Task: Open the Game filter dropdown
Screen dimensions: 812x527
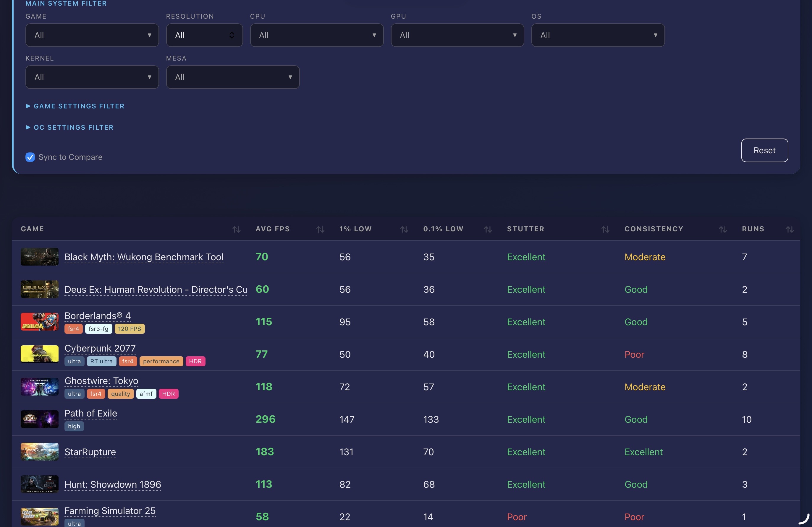Action: 92,35
